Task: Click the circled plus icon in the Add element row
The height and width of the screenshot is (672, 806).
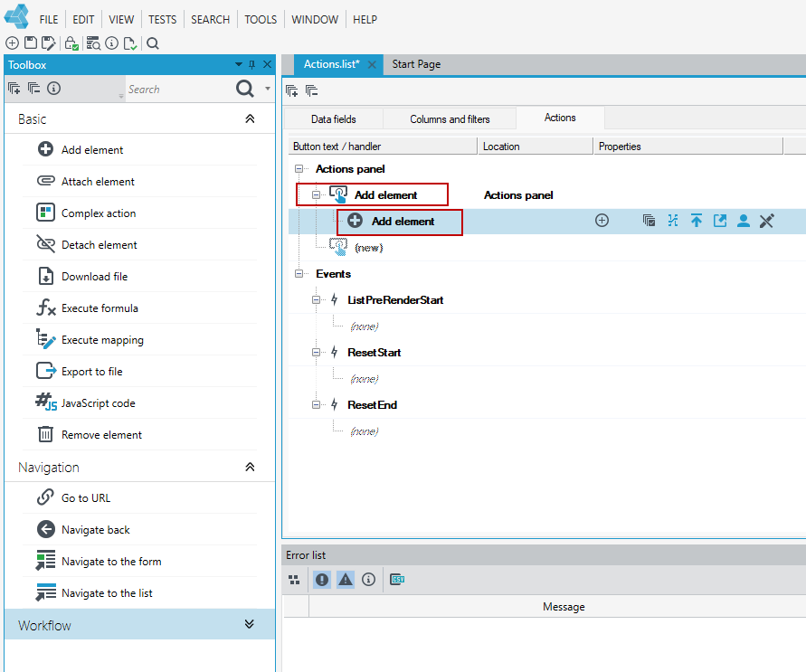Action: (602, 221)
